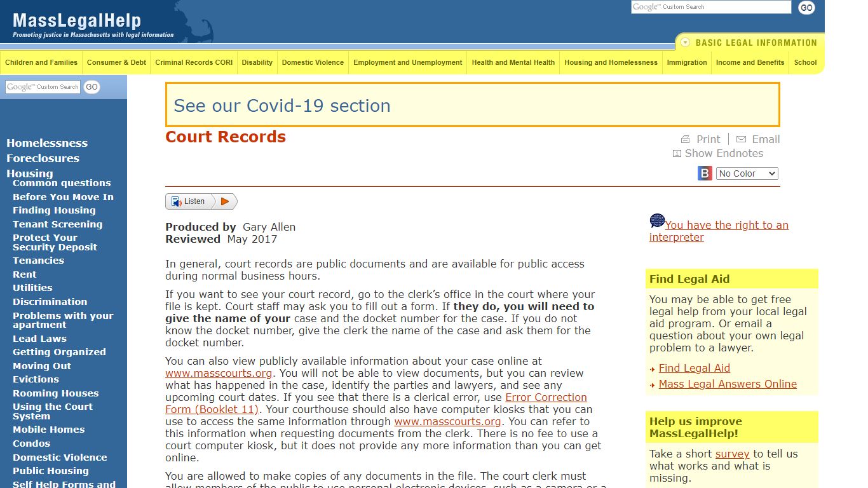Image resolution: width=868 pixels, height=488 pixels.
Task: Click Find Legal Aid link
Action: point(694,368)
